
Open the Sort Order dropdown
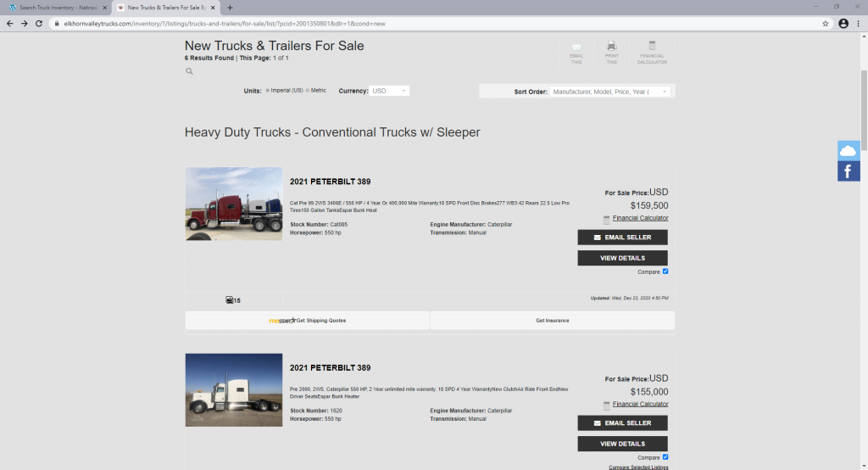pyautogui.click(x=610, y=92)
